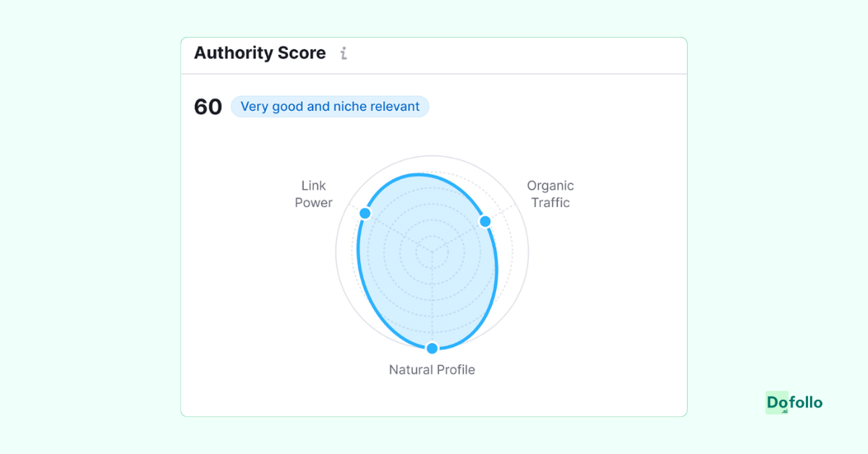
Task: Expand details on the Authority Score header
Action: 260,53
